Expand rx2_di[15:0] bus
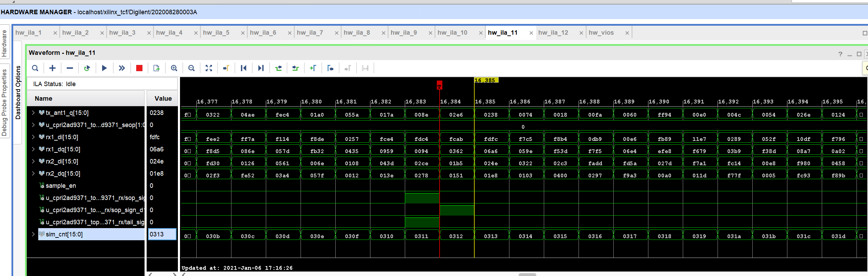The width and height of the screenshot is (868, 276). [33, 161]
